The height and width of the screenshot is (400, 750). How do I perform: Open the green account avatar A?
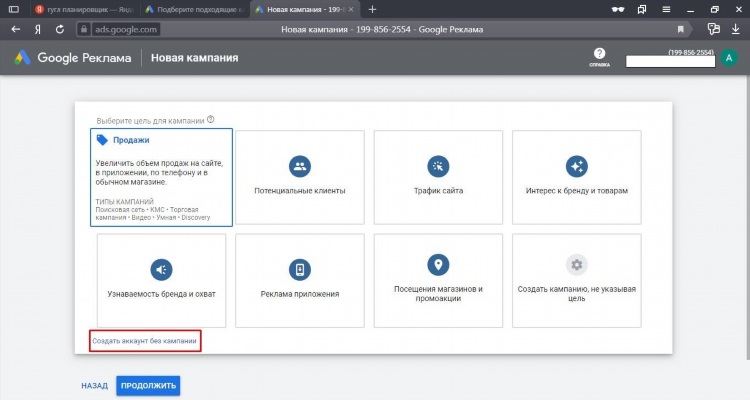click(x=729, y=58)
